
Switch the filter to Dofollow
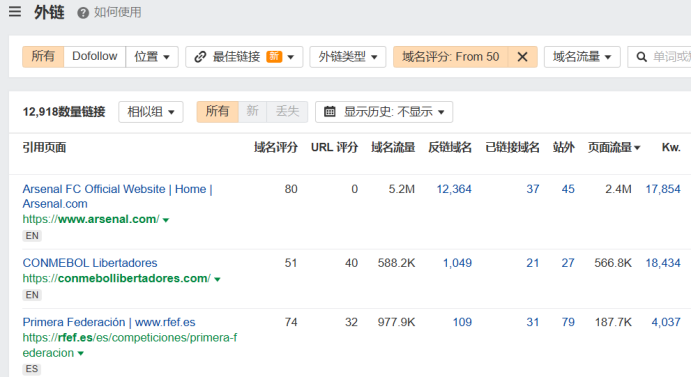pyautogui.click(x=95, y=57)
